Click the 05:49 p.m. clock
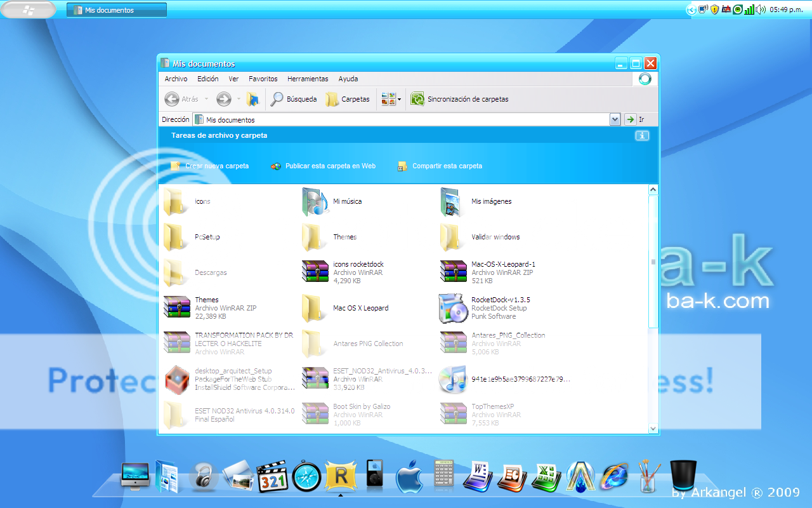The height and width of the screenshot is (508, 812). (x=786, y=10)
